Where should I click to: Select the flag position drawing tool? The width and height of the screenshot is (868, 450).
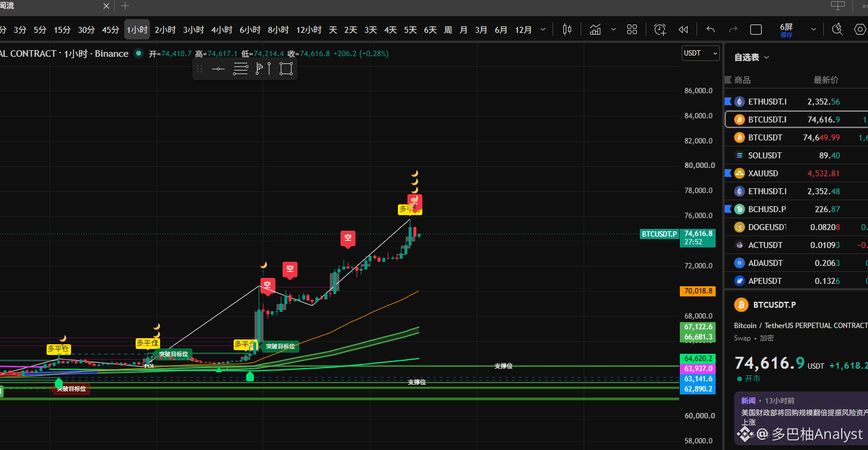coord(263,69)
